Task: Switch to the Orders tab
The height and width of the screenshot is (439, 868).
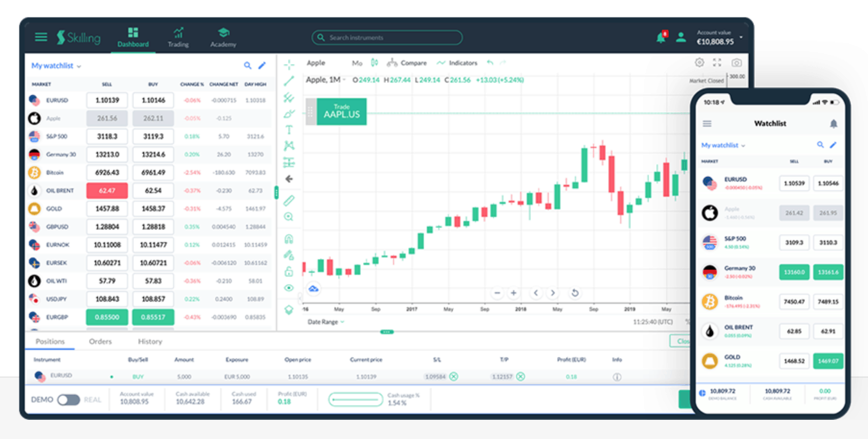Action: tap(100, 341)
